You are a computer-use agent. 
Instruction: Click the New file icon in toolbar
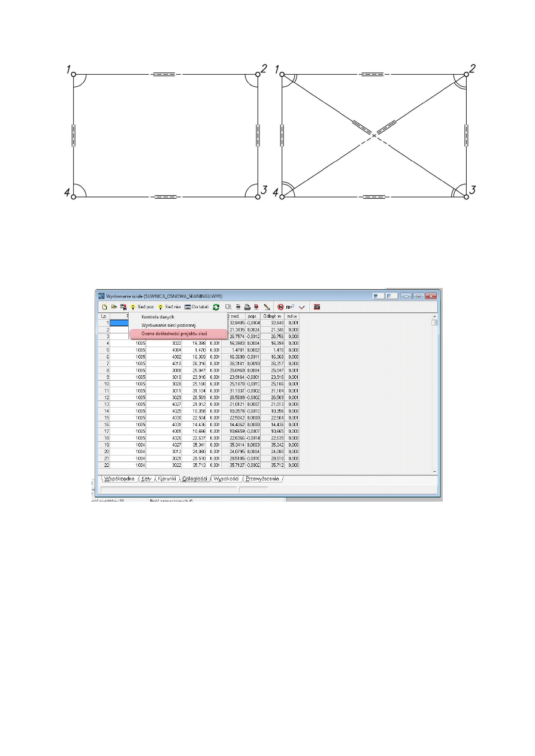pos(104,306)
